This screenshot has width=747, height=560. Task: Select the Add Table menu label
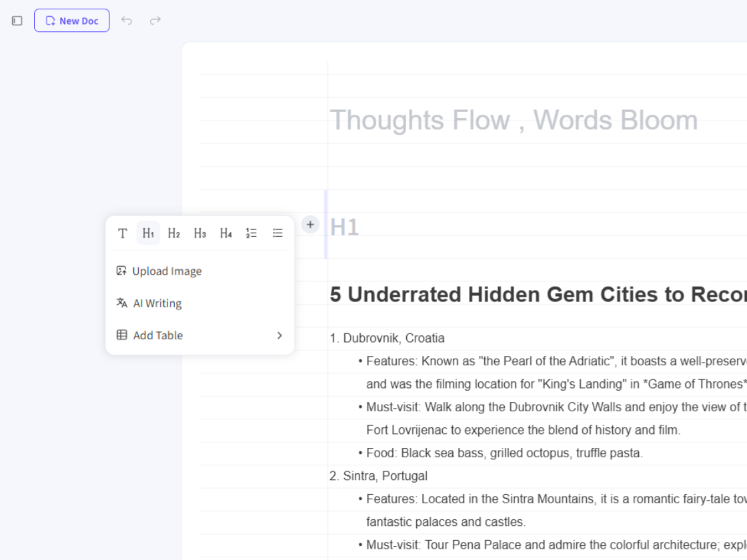[158, 335]
